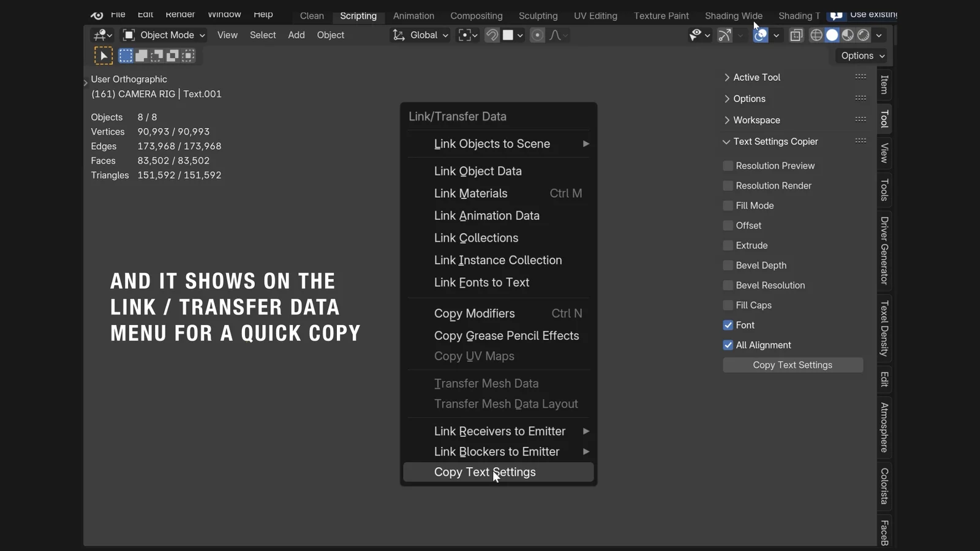This screenshot has width=980, height=551.
Task: Click the white color swatch in header
Action: pyautogui.click(x=510, y=35)
